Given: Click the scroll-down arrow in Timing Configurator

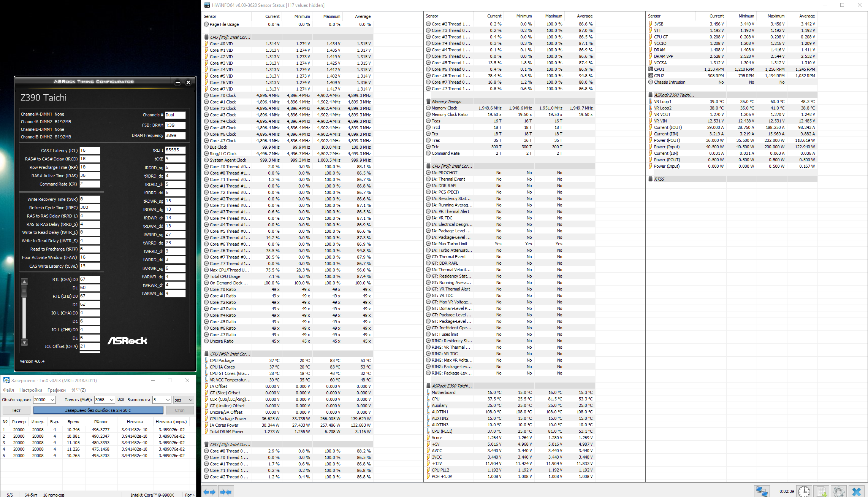Looking at the screenshot, I should click(x=24, y=342).
